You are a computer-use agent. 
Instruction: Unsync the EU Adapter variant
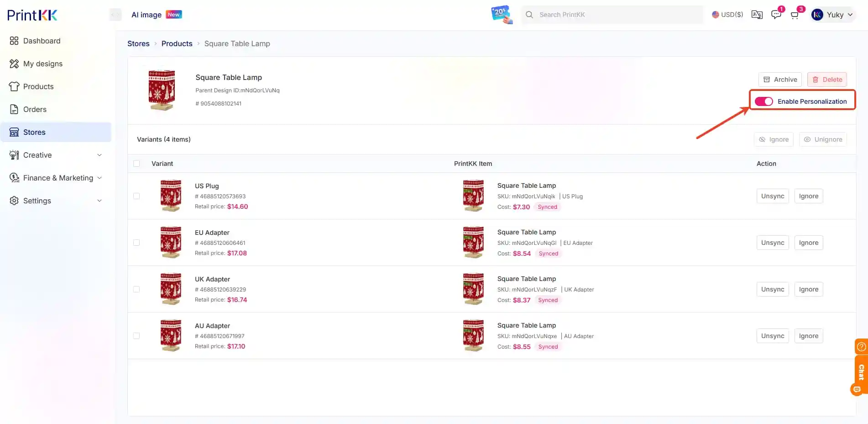click(773, 243)
